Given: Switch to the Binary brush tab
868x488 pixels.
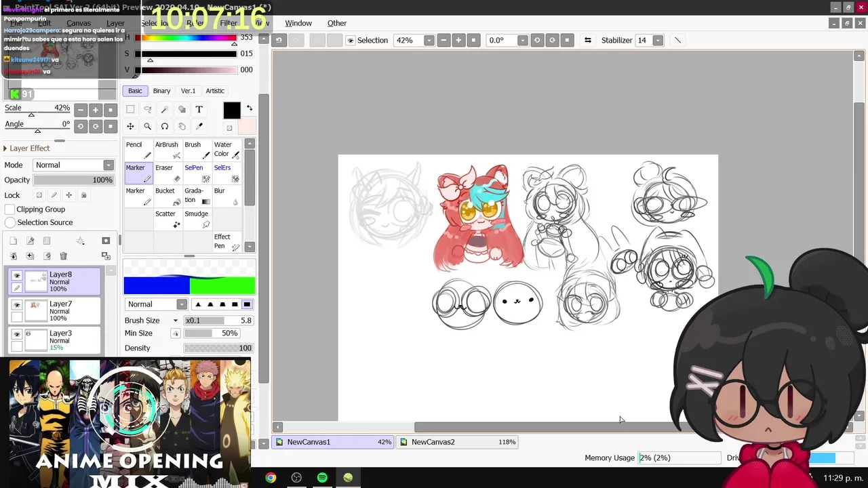Looking at the screenshot, I should click(x=161, y=91).
